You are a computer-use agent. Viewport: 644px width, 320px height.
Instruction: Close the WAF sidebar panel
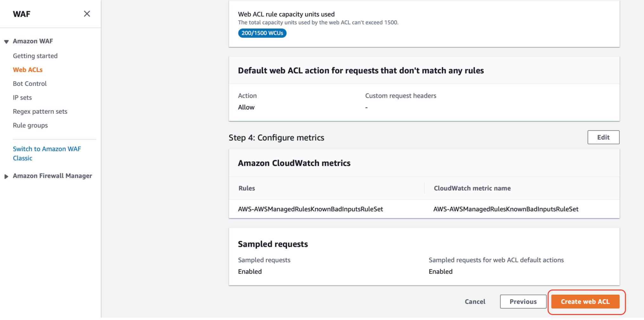tap(87, 14)
